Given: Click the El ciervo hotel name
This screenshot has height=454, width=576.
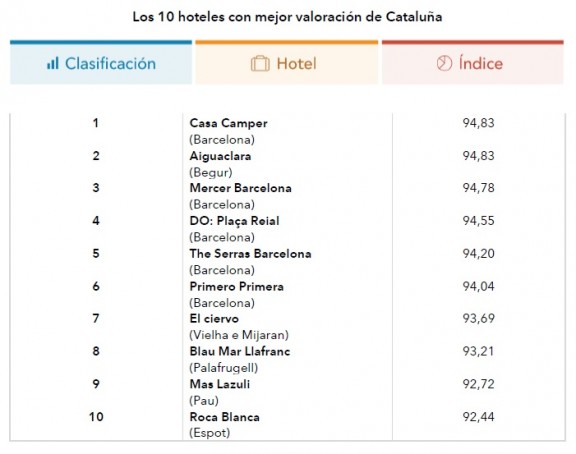Looking at the screenshot, I should [214, 318].
